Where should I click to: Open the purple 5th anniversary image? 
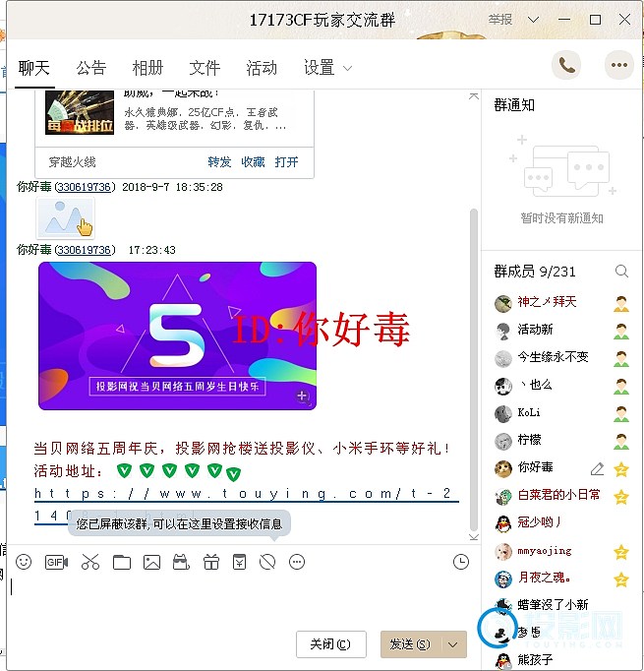177,335
